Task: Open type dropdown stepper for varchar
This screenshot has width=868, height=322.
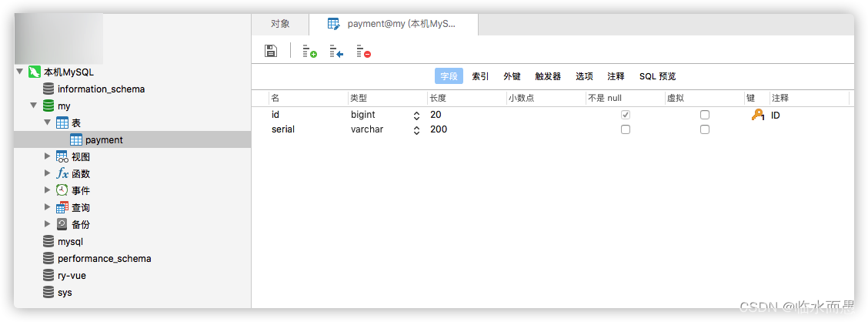Action: [417, 129]
